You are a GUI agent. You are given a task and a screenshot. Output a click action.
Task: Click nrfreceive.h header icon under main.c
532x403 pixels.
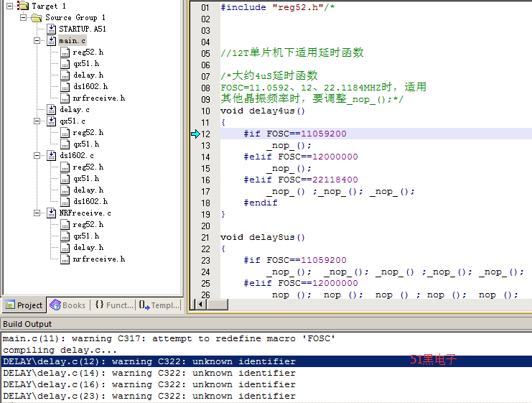coord(65,98)
